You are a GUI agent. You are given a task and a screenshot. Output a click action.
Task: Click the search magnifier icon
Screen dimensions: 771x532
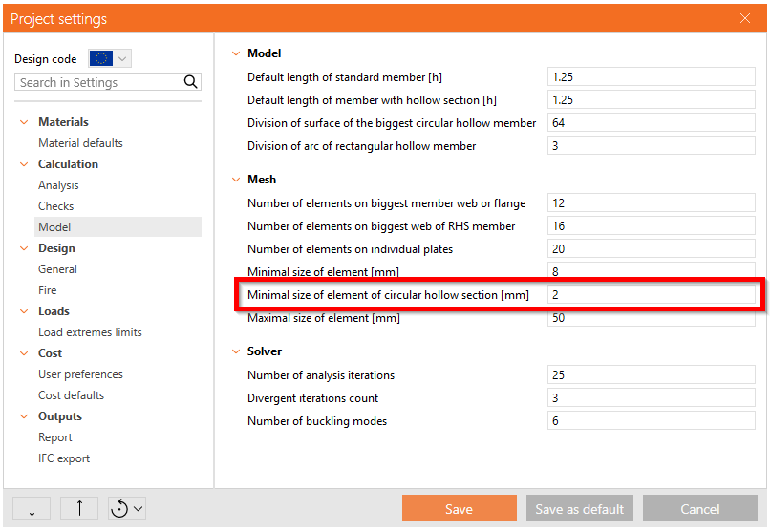point(190,81)
